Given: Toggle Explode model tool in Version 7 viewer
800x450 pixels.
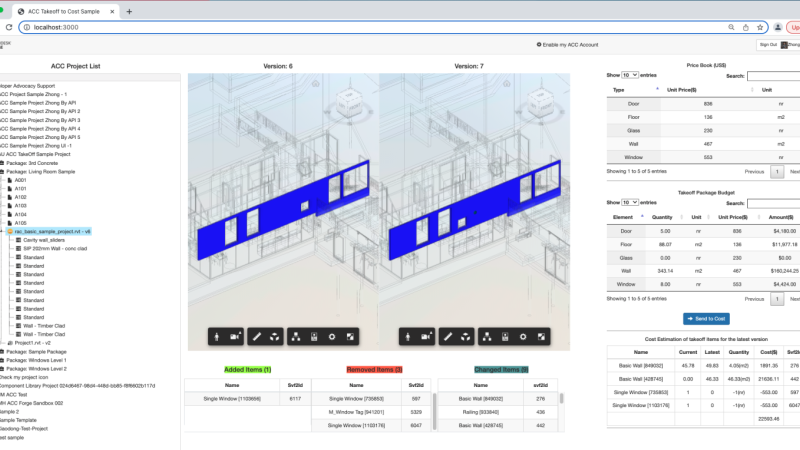Looking at the screenshot, I should pos(465,337).
